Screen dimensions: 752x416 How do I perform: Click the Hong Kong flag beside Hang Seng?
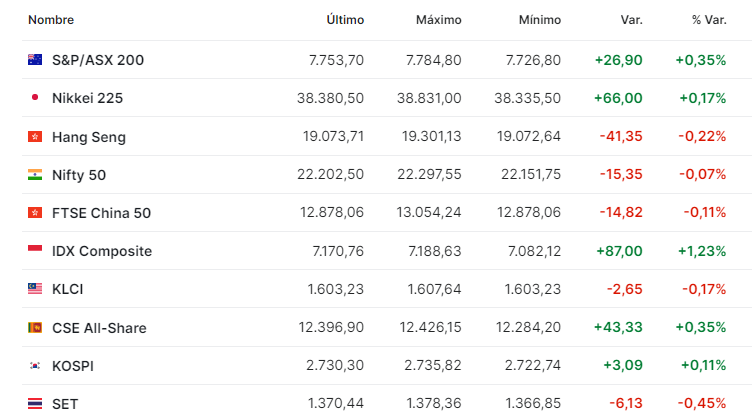click(35, 137)
